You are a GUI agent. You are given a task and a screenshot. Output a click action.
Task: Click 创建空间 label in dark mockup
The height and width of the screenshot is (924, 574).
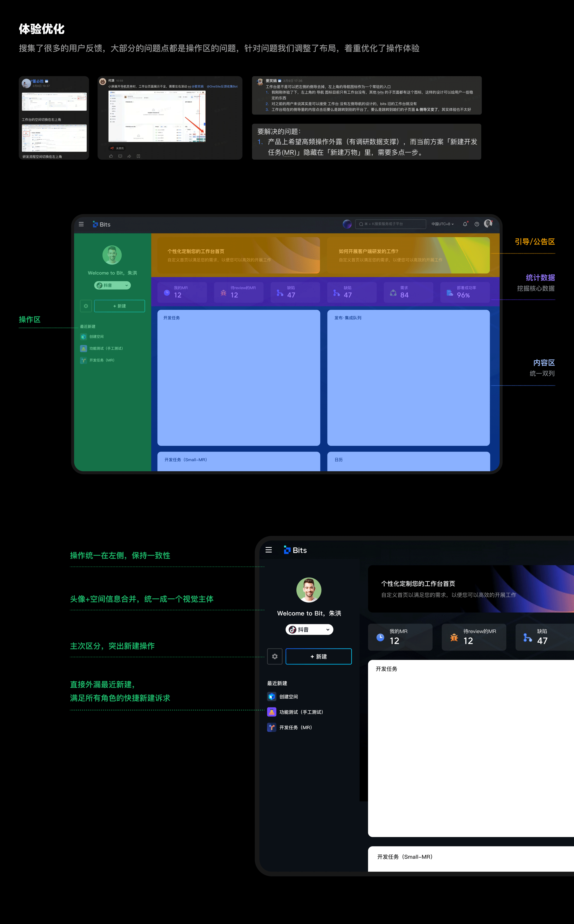tap(289, 697)
